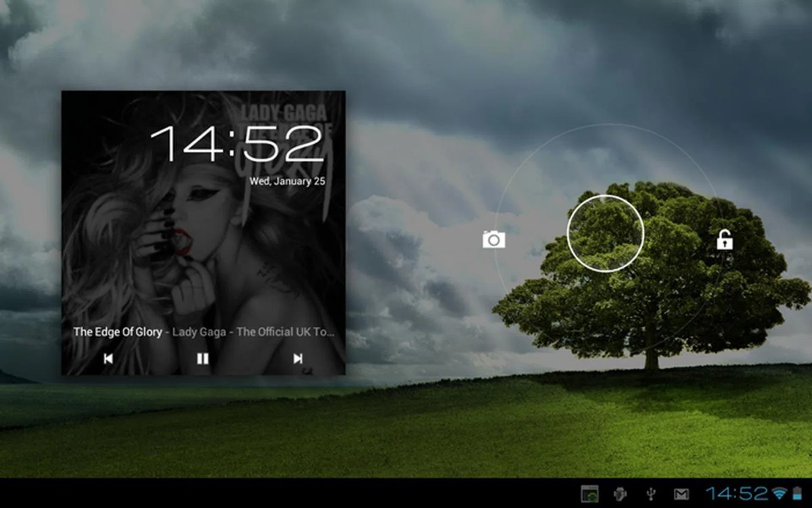Tap The Official UK To... album text
812x508 pixels.
(x=285, y=332)
